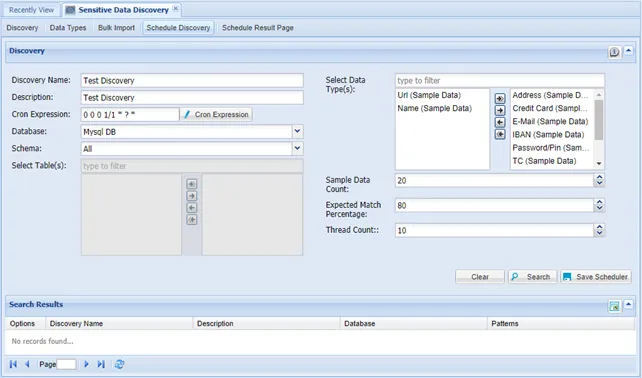Screen dimensions: 642x378
Task: Click the Save Scheduler button
Action: tap(596, 277)
